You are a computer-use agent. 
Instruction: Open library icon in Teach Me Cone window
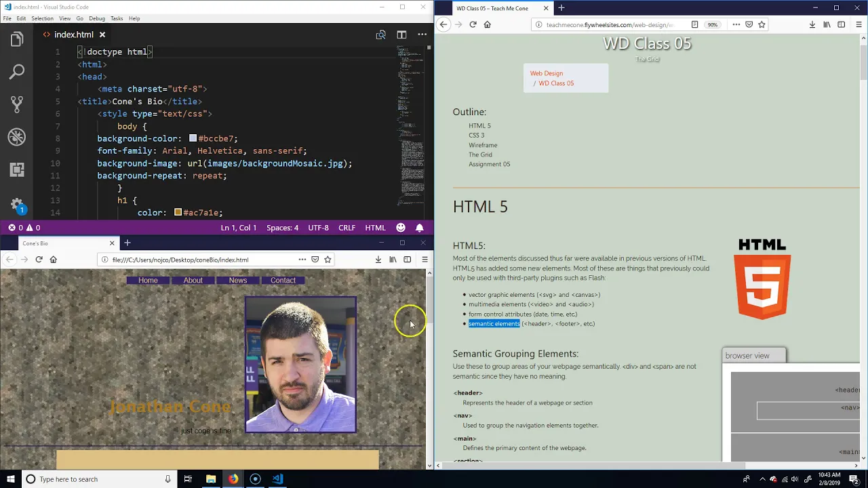(x=827, y=24)
